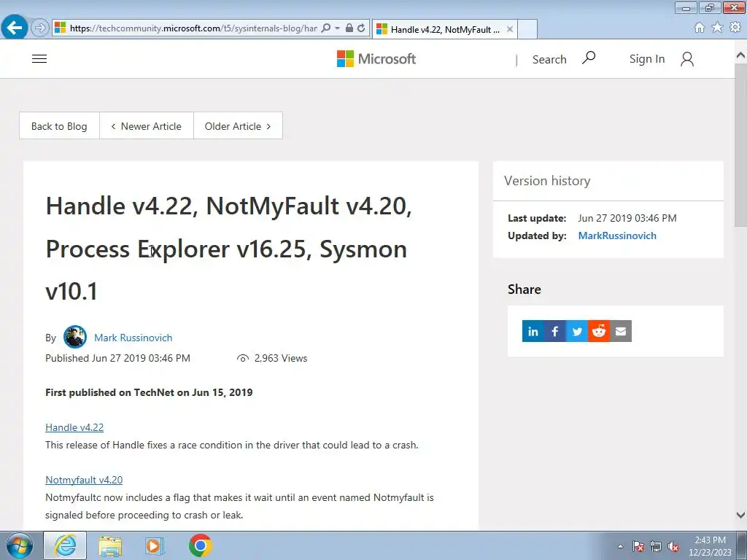Click the Sign In link

coord(647,59)
